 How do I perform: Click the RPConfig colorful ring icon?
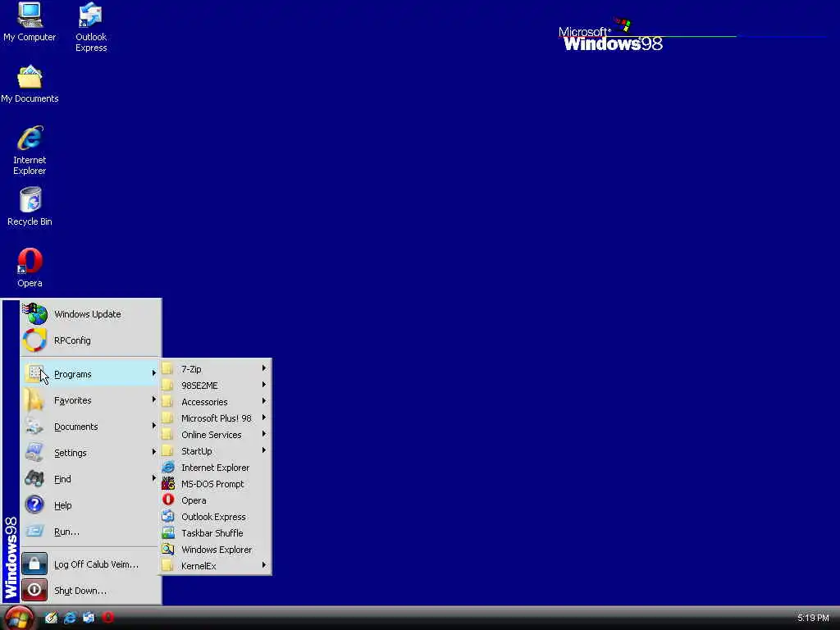pyautogui.click(x=34, y=340)
